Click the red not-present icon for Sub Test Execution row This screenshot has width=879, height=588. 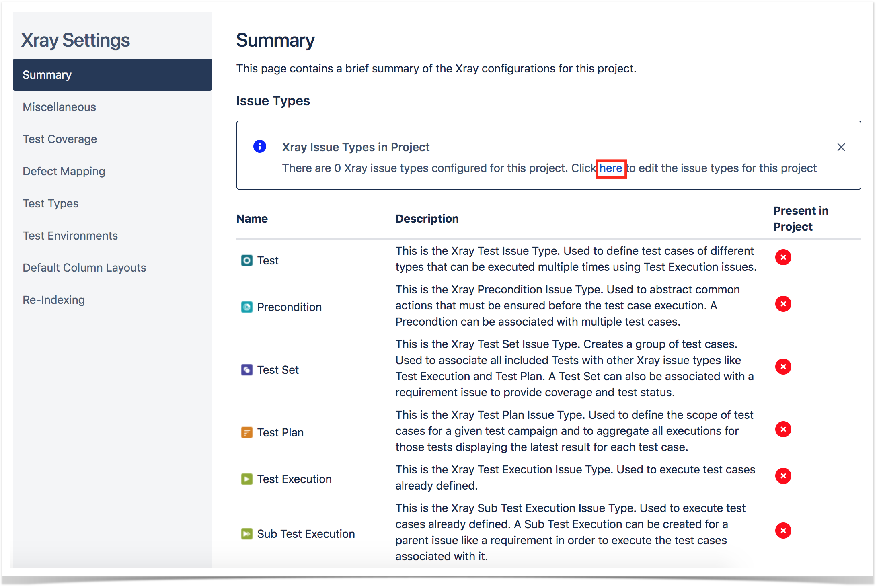783,531
